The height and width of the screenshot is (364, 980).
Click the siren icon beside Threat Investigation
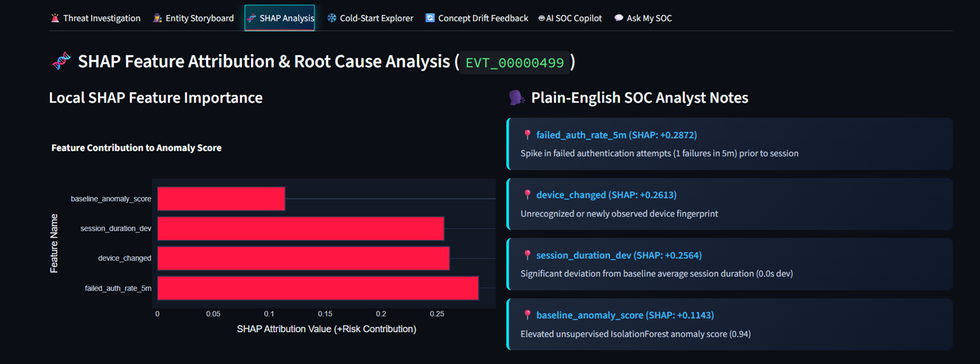(x=55, y=19)
